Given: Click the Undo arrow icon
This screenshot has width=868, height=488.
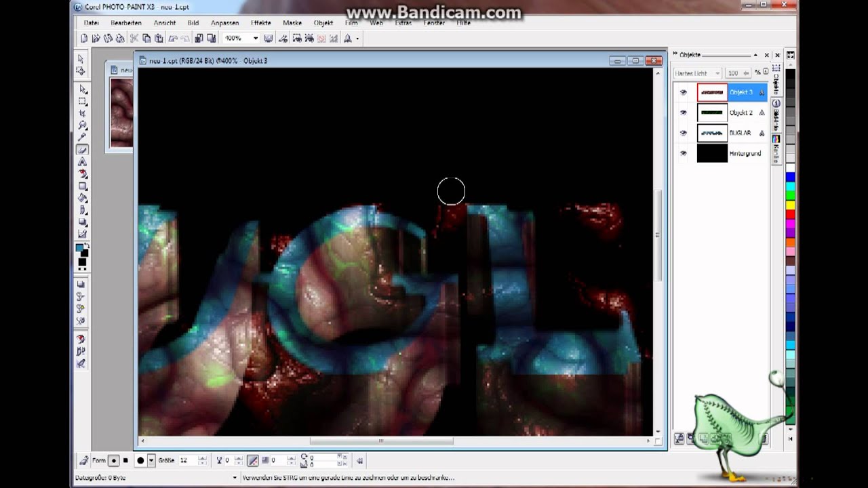Looking at the screenshot, I should click(173, 39).
